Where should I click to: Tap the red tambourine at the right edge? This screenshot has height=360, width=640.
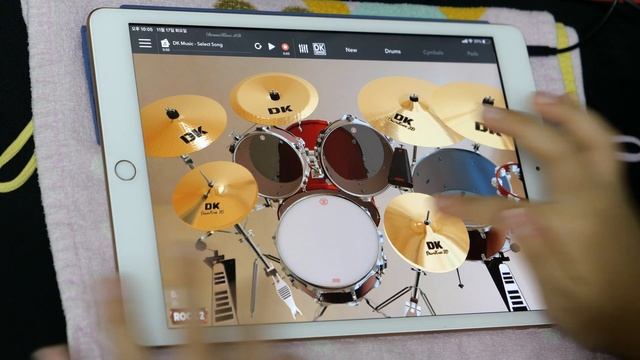point(509,181)
